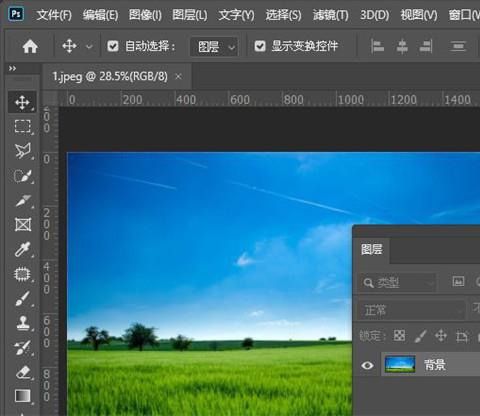
Task: Select the Eraser tool
Action: 23,372
